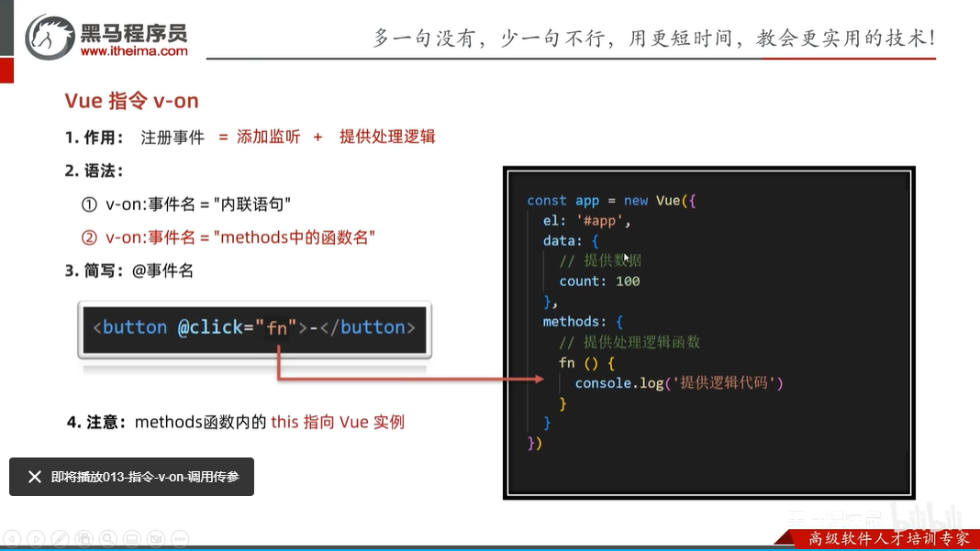Screen dimensions: 980x551
Task: Click the '// 提供处理逻辑函数' comment
Action: tap(629, 342)
